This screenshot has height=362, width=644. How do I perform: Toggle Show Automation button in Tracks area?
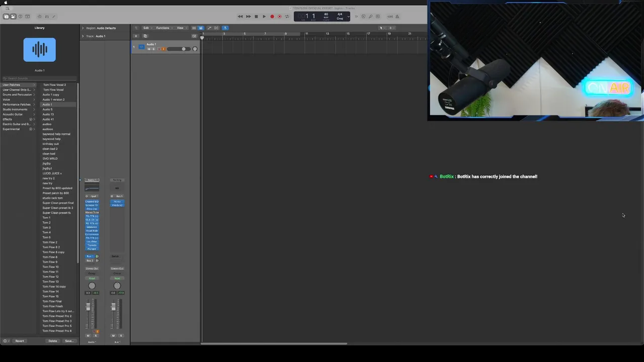coord(209,28)
